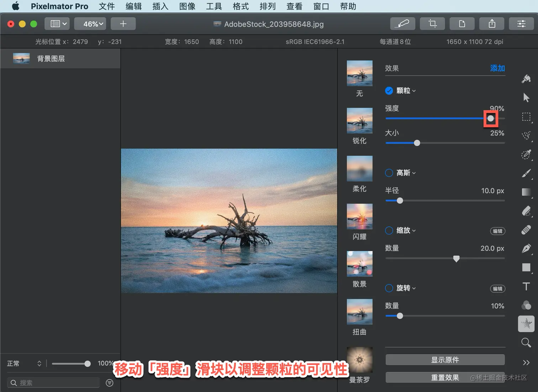Click the plus add toolbar button

(x=123, y=24)
